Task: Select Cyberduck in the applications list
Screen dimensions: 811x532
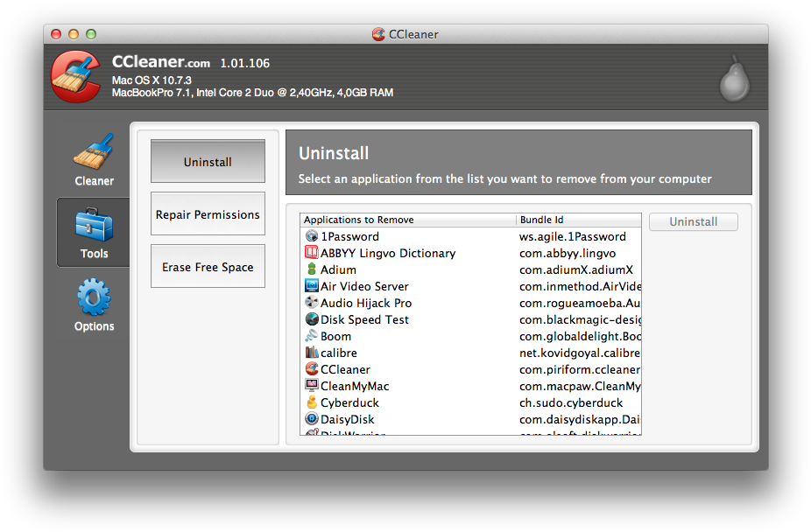Action: click(349, 402)
